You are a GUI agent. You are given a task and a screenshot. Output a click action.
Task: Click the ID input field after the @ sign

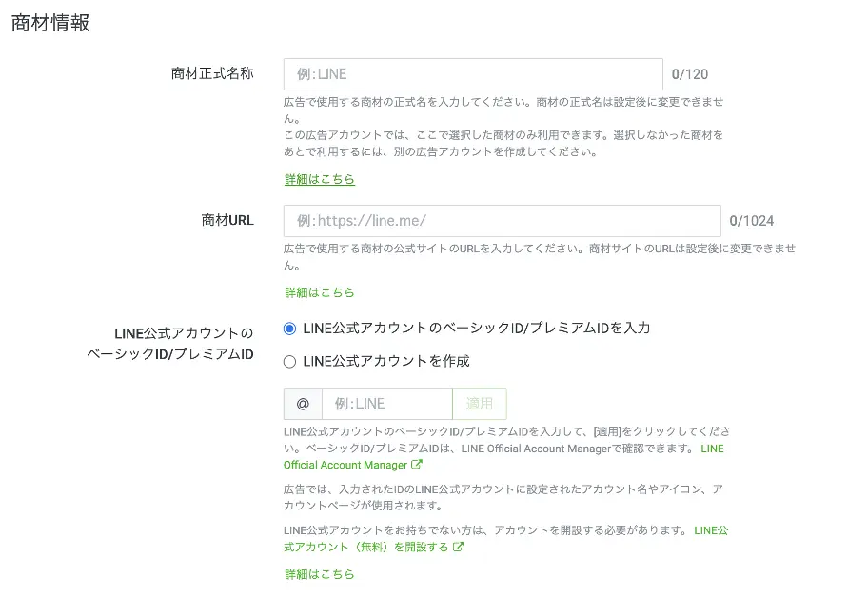click(387, 404)
